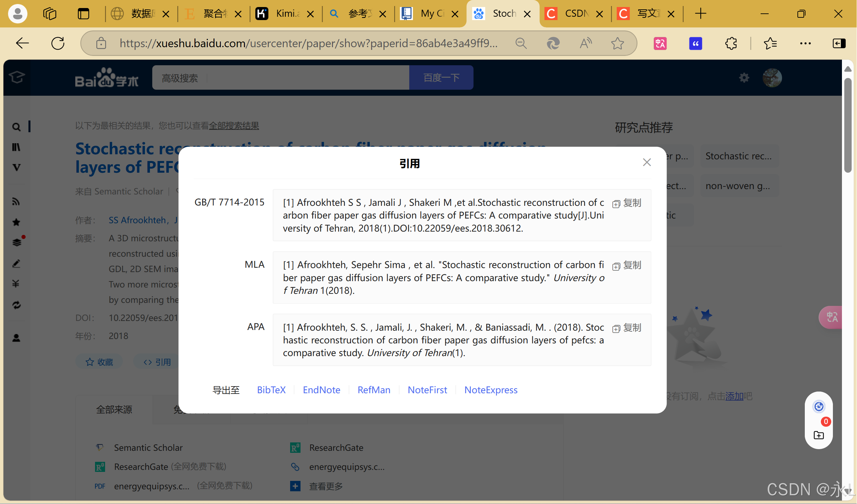Copy the APA citation text

627,328
